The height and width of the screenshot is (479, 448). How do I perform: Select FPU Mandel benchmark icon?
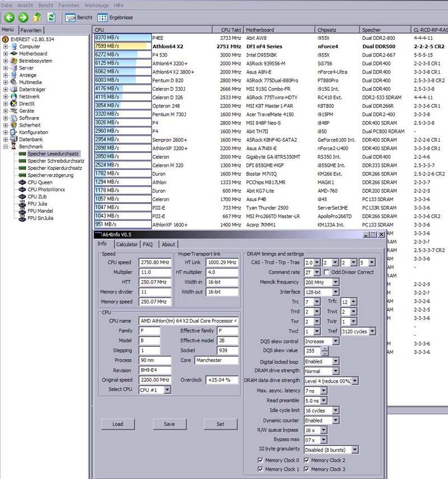point(22,211)
